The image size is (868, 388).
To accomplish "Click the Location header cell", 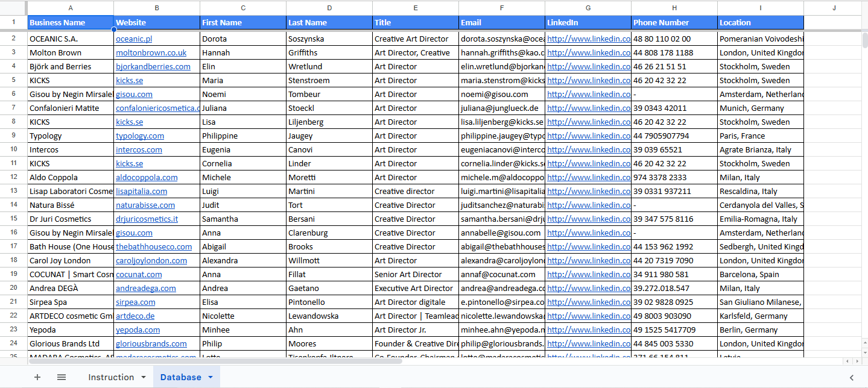I will pos(761,22).
